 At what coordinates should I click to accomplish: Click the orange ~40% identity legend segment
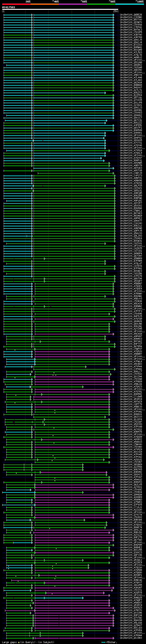pos(45,4)
